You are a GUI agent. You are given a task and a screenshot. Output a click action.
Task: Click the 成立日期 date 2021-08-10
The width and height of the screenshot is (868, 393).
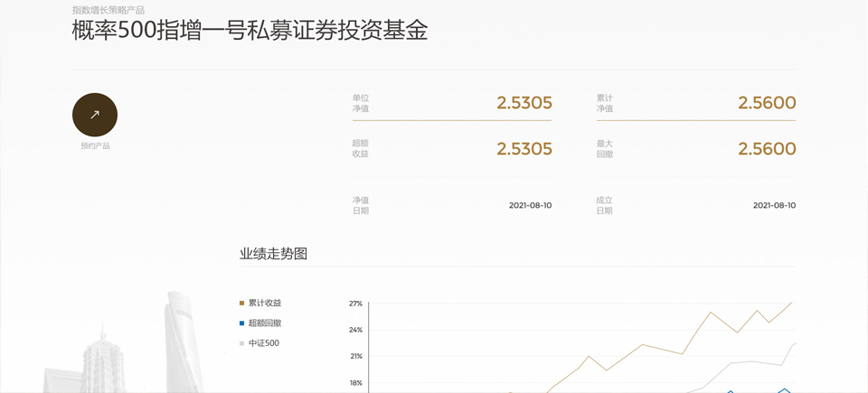coord(775,205)
